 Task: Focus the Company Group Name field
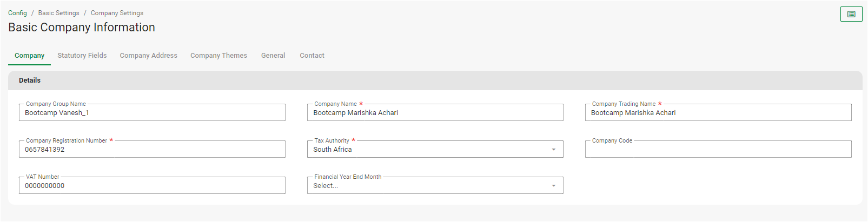pyautogui.click(x=152, y=113)
